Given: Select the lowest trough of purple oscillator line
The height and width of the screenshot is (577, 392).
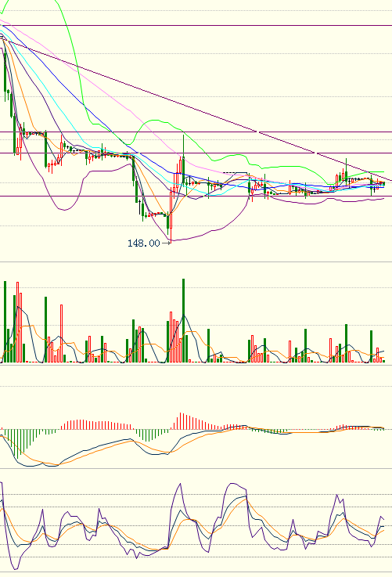Looking at the screenshot, I should pyautogui.click(x=15, y=568).
